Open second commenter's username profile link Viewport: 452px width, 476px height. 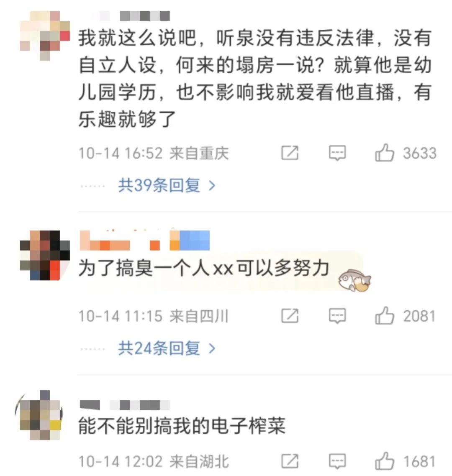point(144,240)
